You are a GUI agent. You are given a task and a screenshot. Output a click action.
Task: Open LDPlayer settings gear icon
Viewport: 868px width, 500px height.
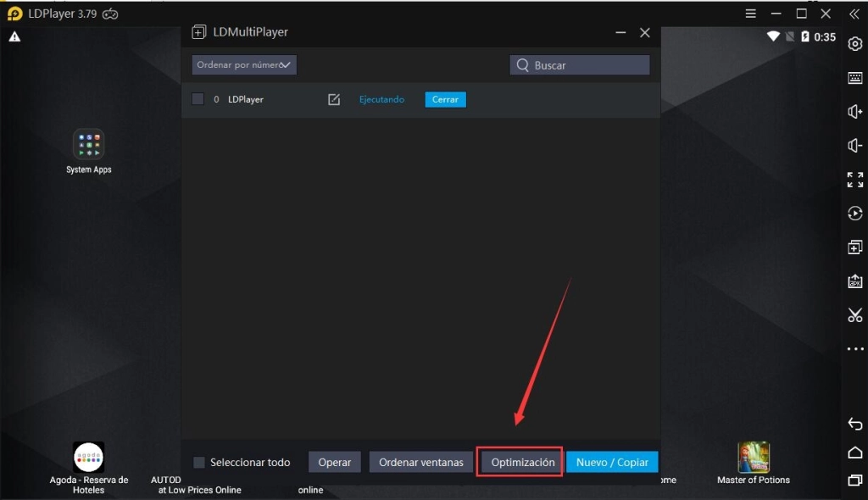tap(854, 44)
